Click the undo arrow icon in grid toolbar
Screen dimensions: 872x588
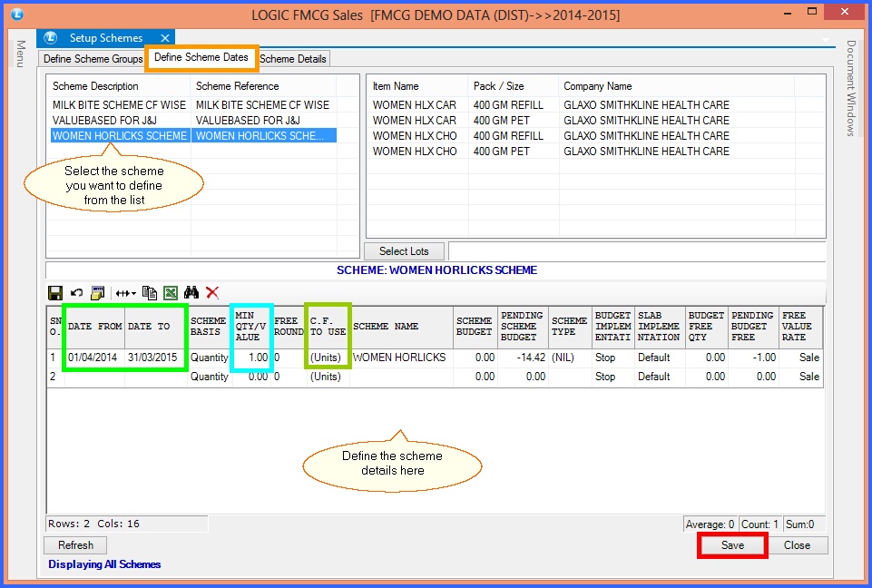[x=76, y=292]
